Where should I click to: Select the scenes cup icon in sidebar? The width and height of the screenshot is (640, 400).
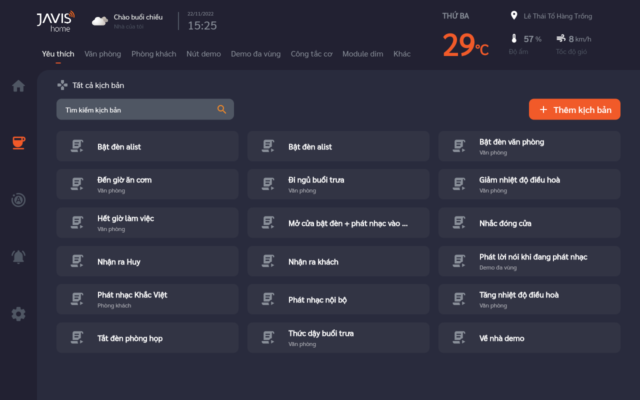click(18, 143)
